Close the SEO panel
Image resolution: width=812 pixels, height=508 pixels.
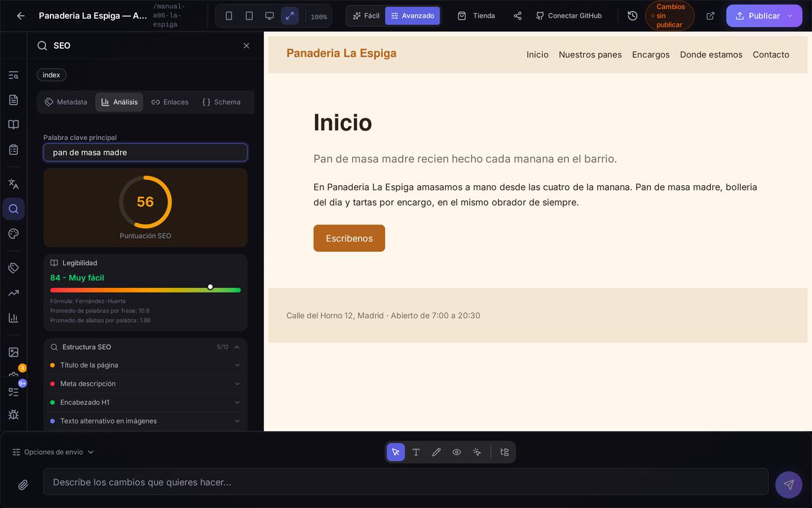tap(246, 45)
